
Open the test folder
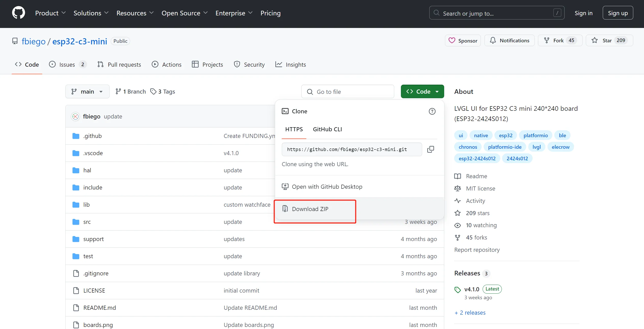(88, 256)
